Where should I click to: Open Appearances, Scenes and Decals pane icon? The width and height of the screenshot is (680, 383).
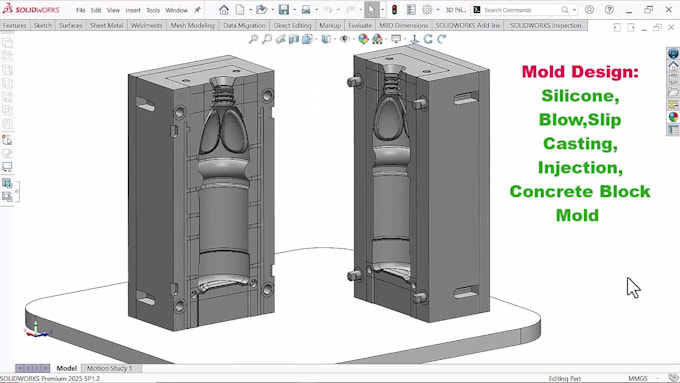[x=673, y=117]
